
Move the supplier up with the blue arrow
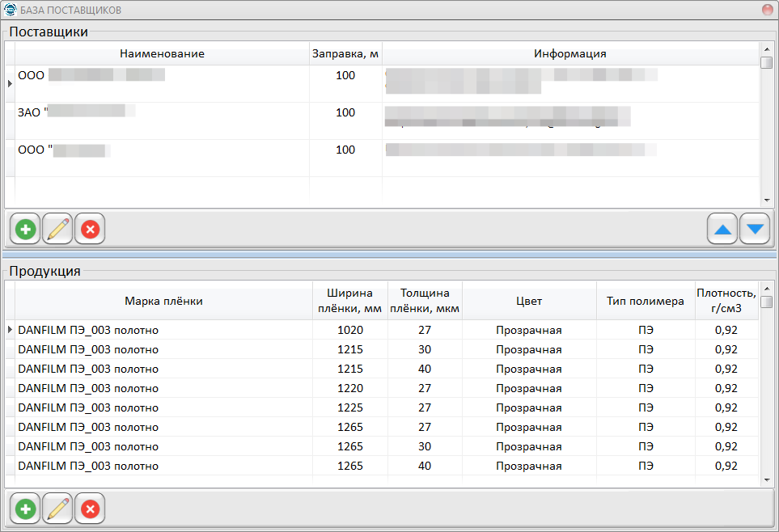(722, 229)
